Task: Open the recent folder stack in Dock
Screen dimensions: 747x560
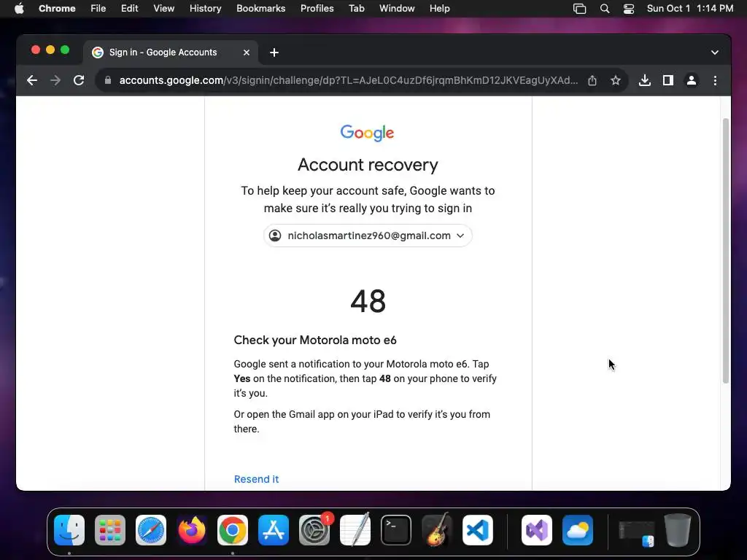Action: [637, 532]
